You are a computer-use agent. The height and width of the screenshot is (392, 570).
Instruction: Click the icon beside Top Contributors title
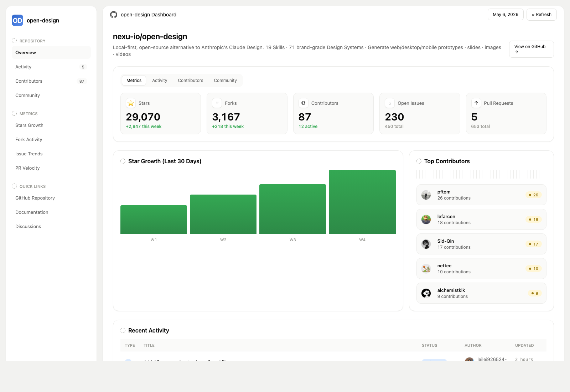coord(419,161)
